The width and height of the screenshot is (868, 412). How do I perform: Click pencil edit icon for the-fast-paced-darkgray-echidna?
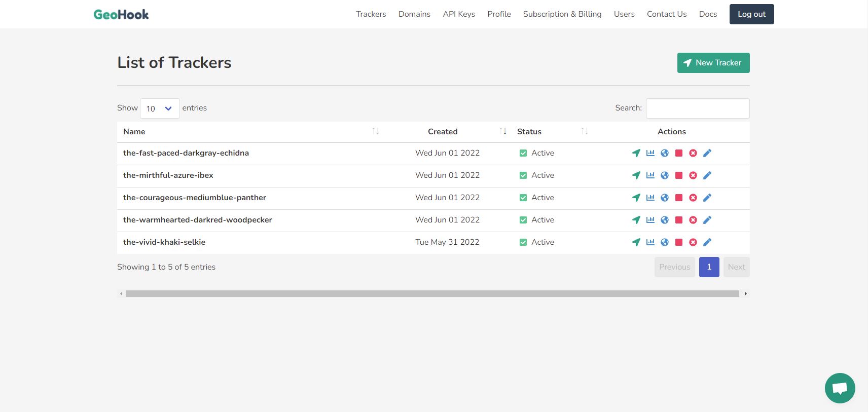(x=707, y=153)
